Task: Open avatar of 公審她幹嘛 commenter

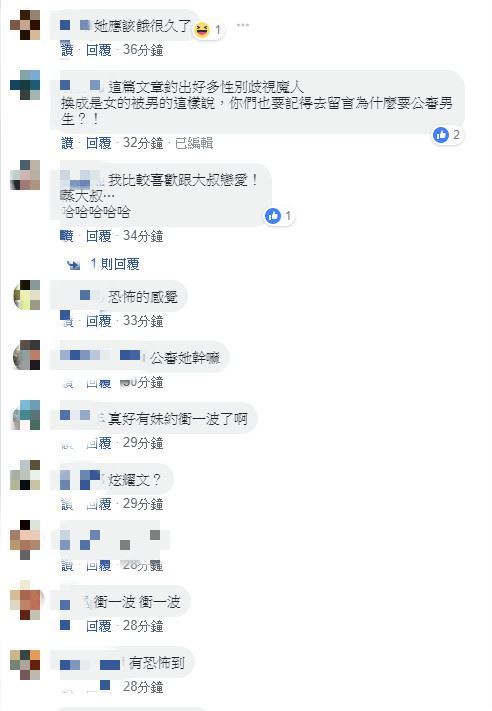Action: pos(26,355)
